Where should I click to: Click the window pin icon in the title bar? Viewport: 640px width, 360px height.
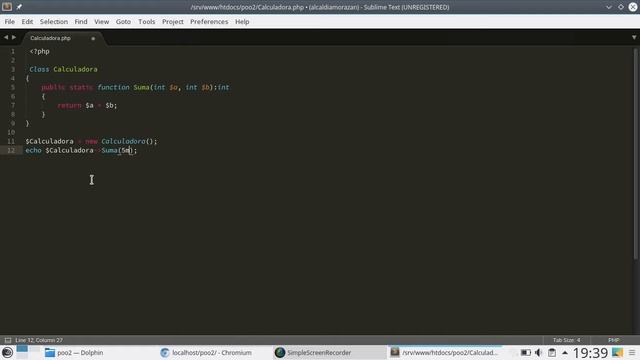click(19, 7)
